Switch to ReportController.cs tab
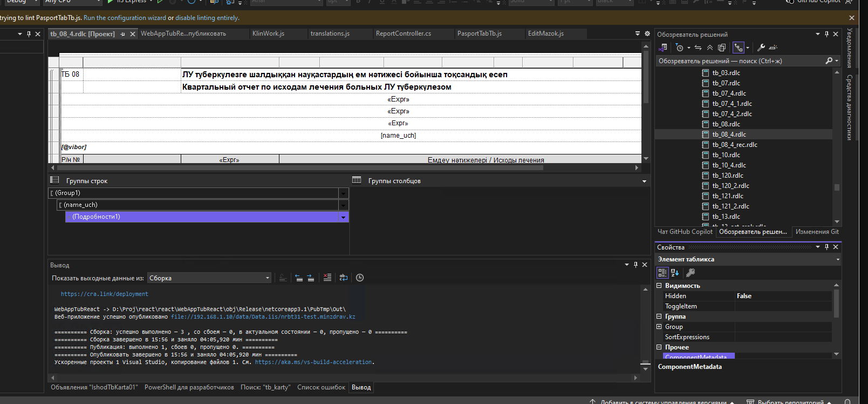 404,33
